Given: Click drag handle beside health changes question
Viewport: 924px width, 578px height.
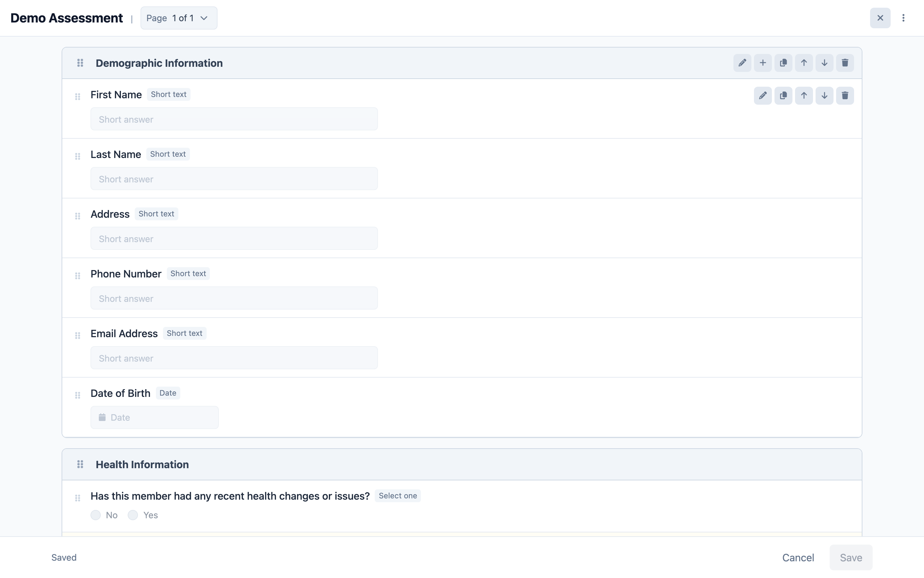Looking at the screenshot, I should [78, 498].
